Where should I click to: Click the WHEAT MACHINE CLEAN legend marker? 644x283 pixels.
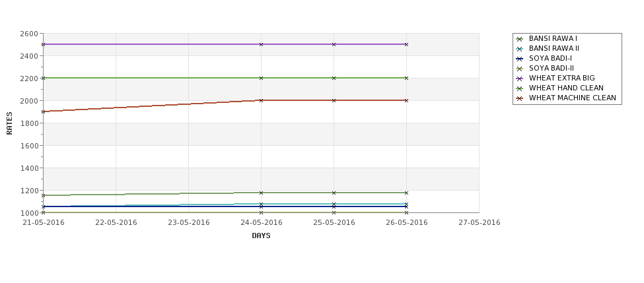click(x=520, y=98)
